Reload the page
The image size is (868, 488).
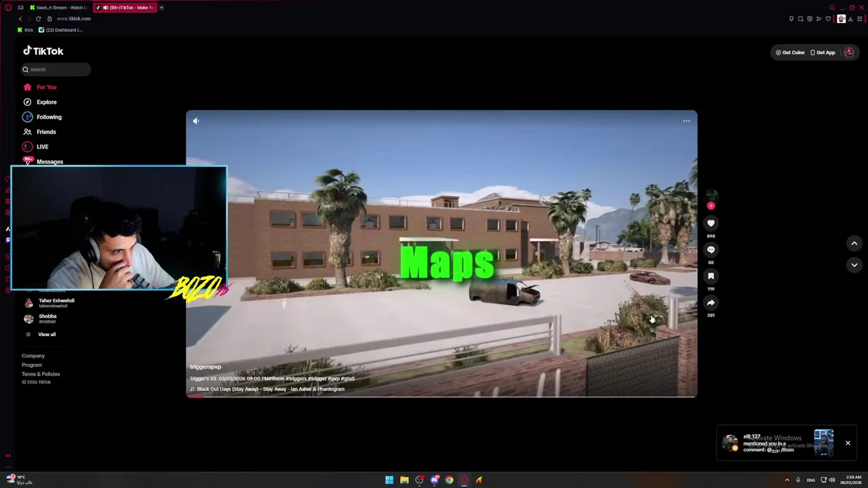pos(38,19)
